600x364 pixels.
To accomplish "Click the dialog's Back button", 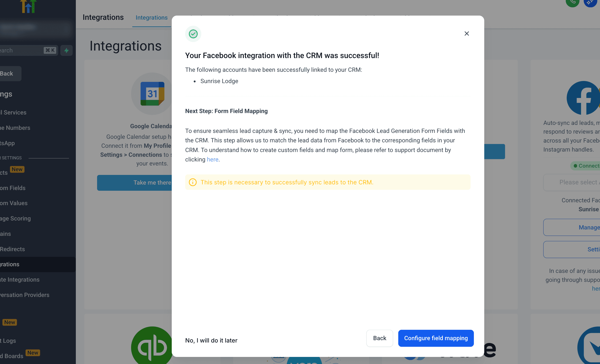I will tap(379, 338).
